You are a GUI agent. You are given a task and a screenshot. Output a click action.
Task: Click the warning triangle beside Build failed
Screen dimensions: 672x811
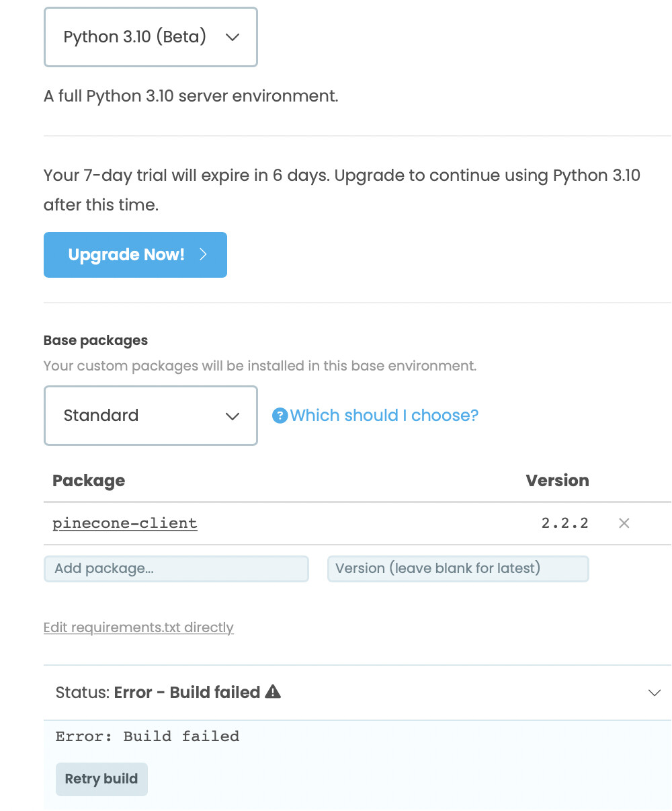[273, 691]
